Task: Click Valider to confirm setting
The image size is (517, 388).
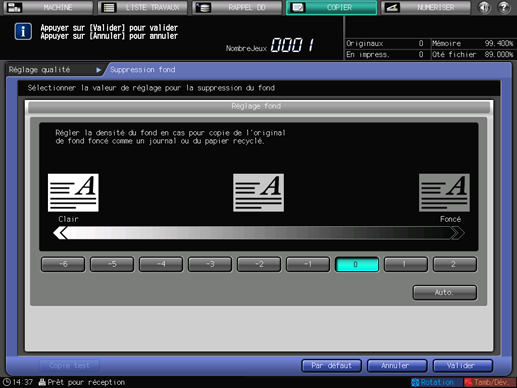Action: [x=462, y=366]
